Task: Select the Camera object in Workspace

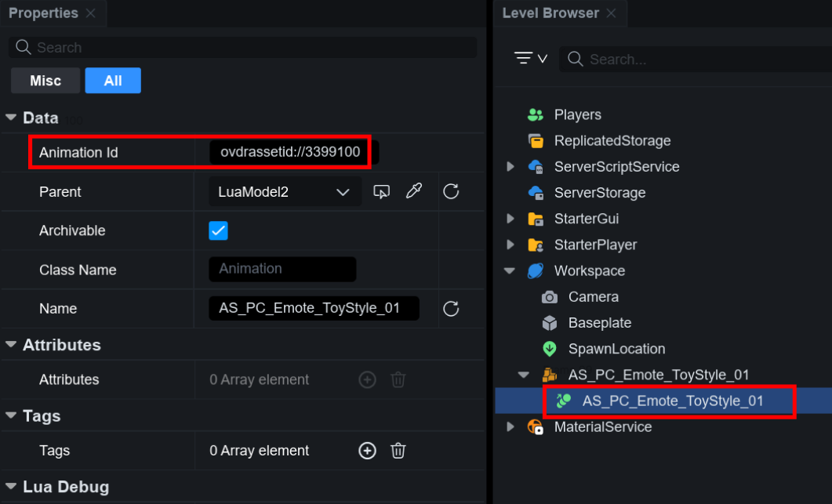Action: (x=593, y=297)
